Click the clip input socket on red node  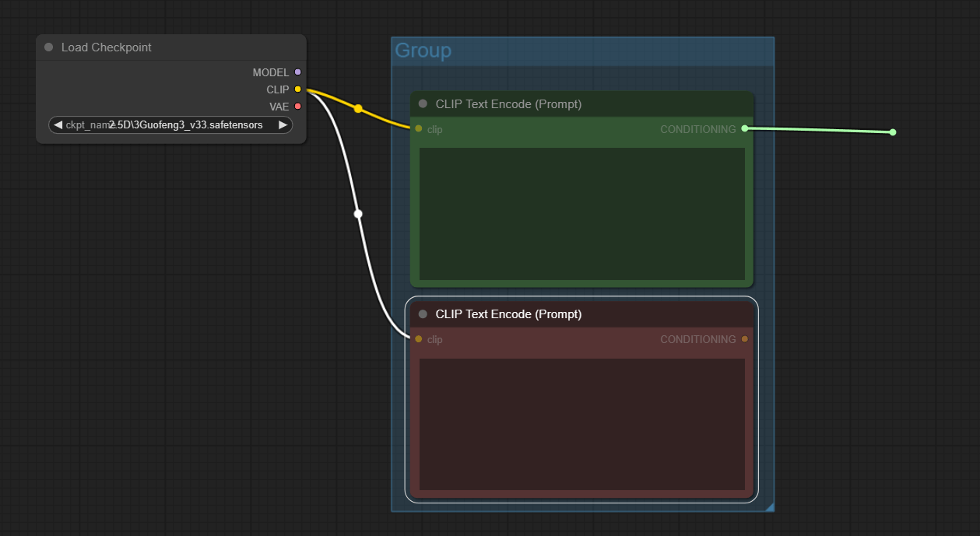point(419,339)
